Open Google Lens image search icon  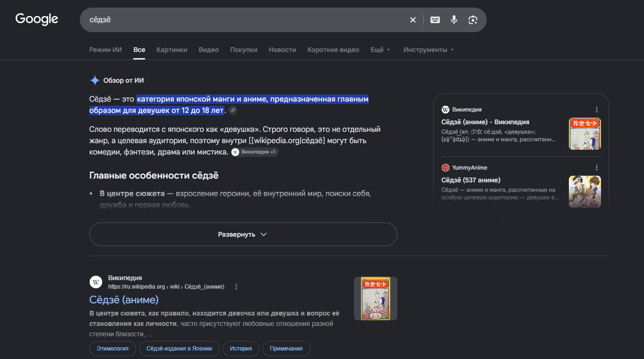(472, 20)
